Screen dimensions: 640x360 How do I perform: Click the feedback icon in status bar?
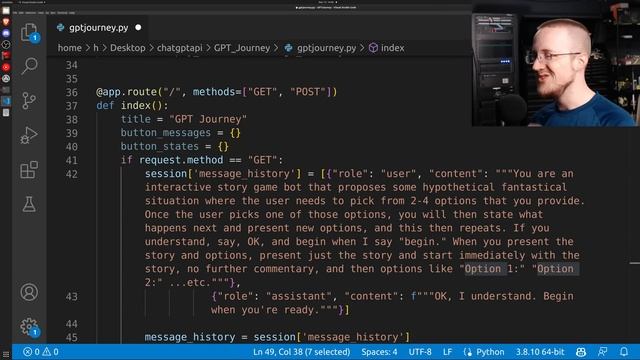tap(602, 352)
